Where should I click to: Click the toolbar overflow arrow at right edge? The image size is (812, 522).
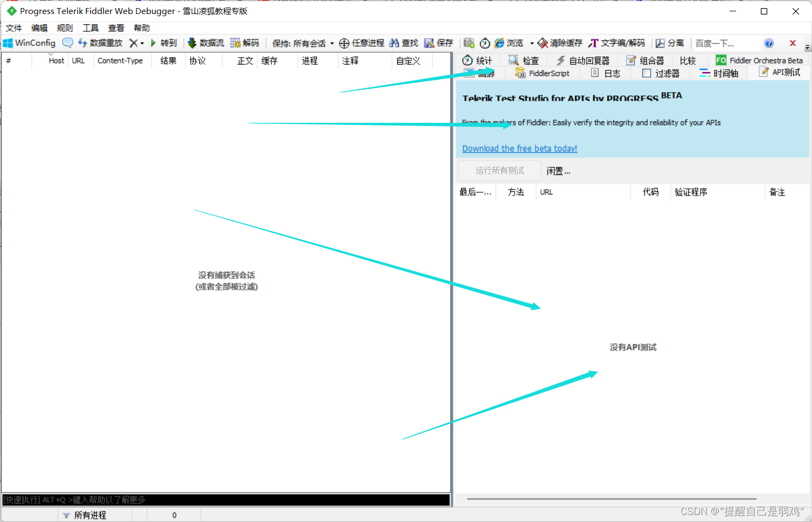[807, 47]
